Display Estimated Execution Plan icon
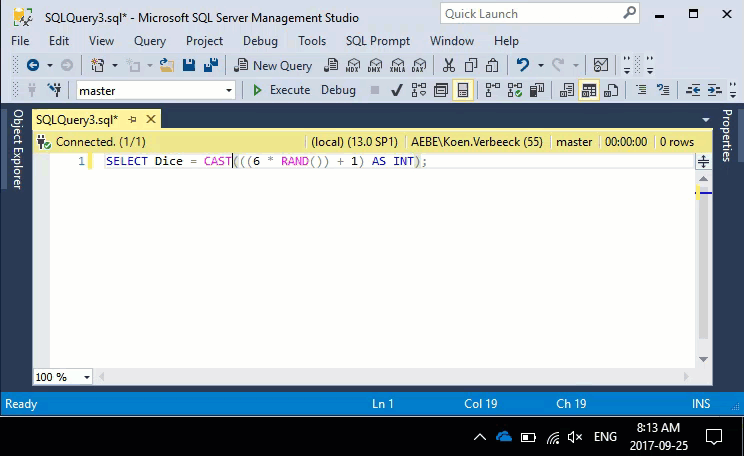Screen dimensions: 744x456 pyautogui.click(x=418, y=90)
